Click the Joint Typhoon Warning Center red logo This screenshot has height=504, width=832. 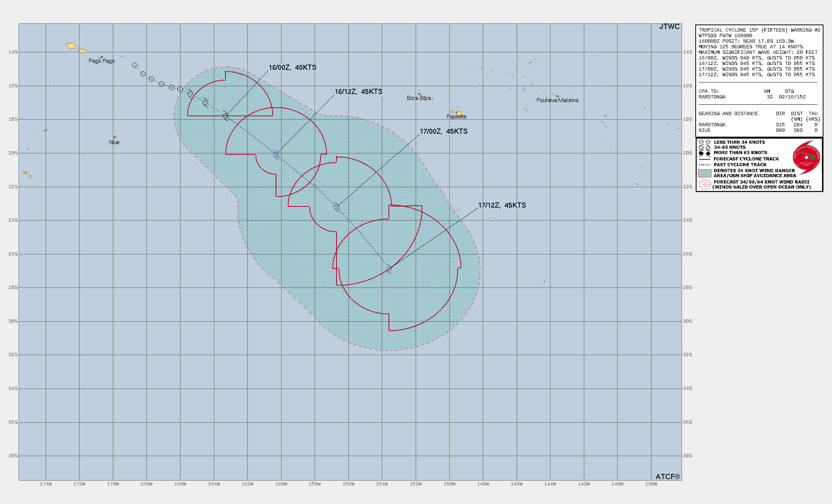[x=806, y=157]
